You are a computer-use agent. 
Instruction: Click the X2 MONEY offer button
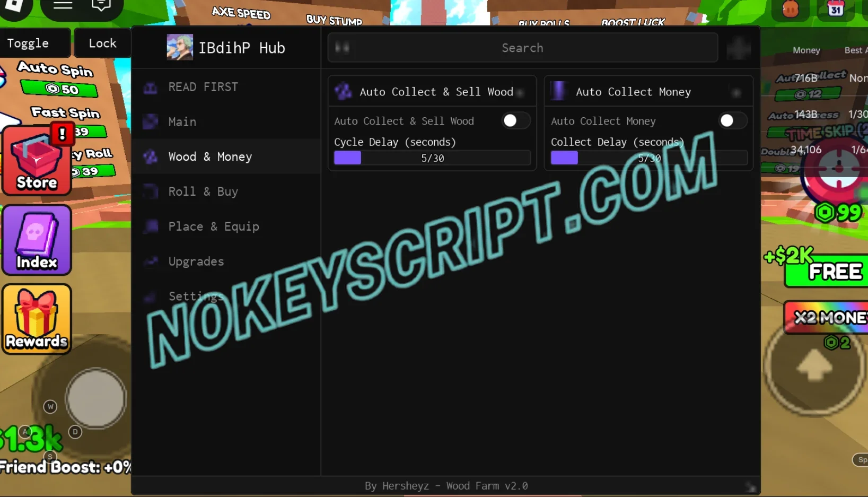pyautogui.click(x=826, y=317)
